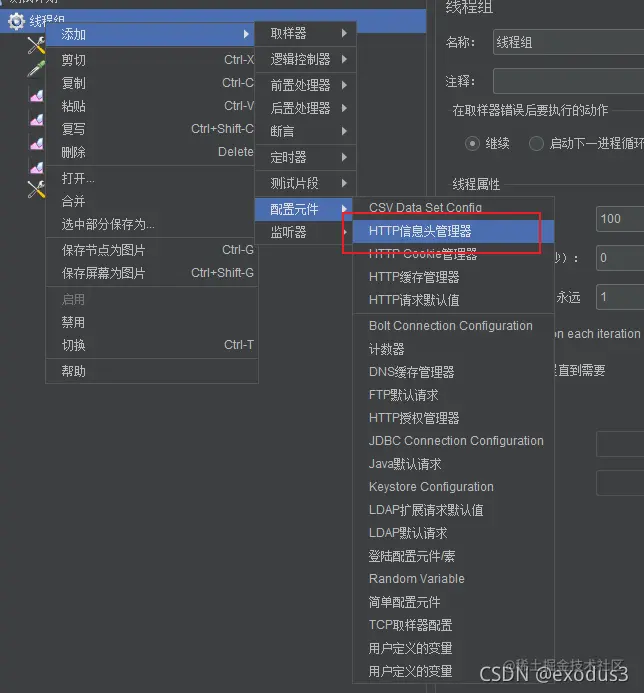Add the Java默认请求 element
This screenshot has height=693, width=644.
pos(453,464)
